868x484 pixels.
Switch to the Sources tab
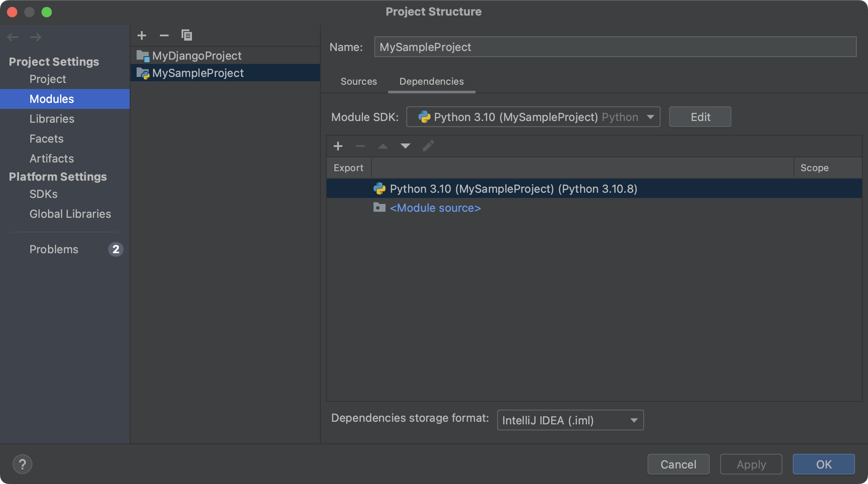pos(358,81)
